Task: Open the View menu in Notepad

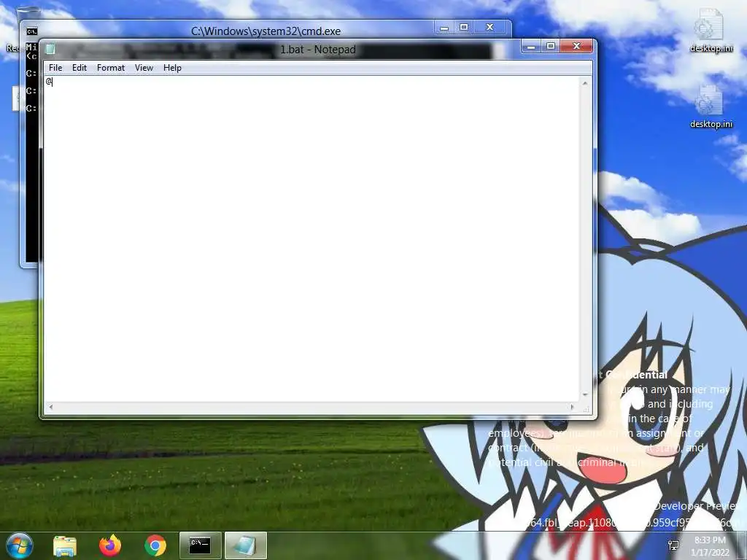Action: pyautogui.click(x=144, y=68)
